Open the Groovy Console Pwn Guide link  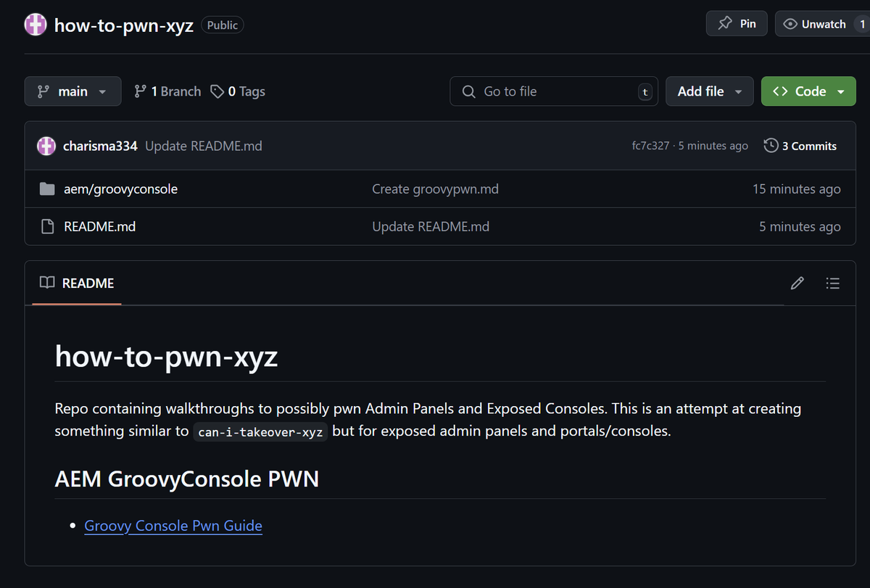pyautogui.click(x=173, y=526)
